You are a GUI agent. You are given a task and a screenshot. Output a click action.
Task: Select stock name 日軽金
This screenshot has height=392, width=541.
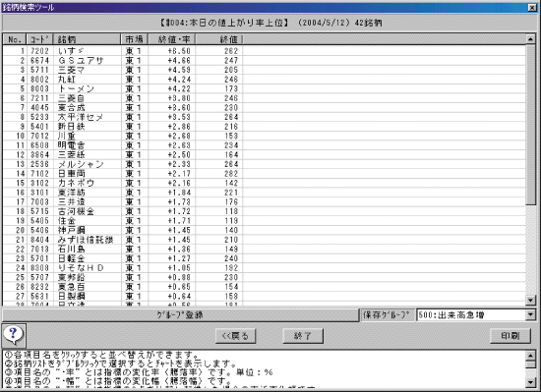(71, 258)
